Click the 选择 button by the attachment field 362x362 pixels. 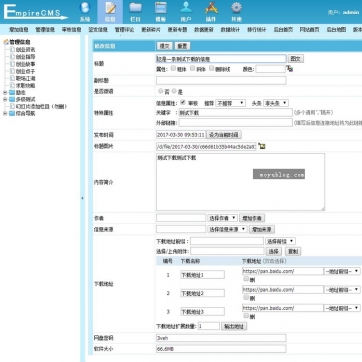click(274, 251)
